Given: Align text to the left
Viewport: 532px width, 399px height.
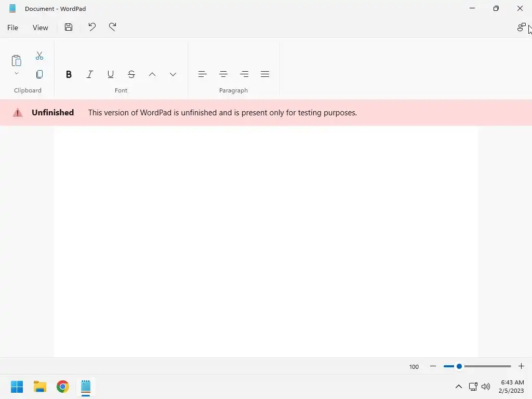Looking at the screenshot, I should click(x=202, y=74).
